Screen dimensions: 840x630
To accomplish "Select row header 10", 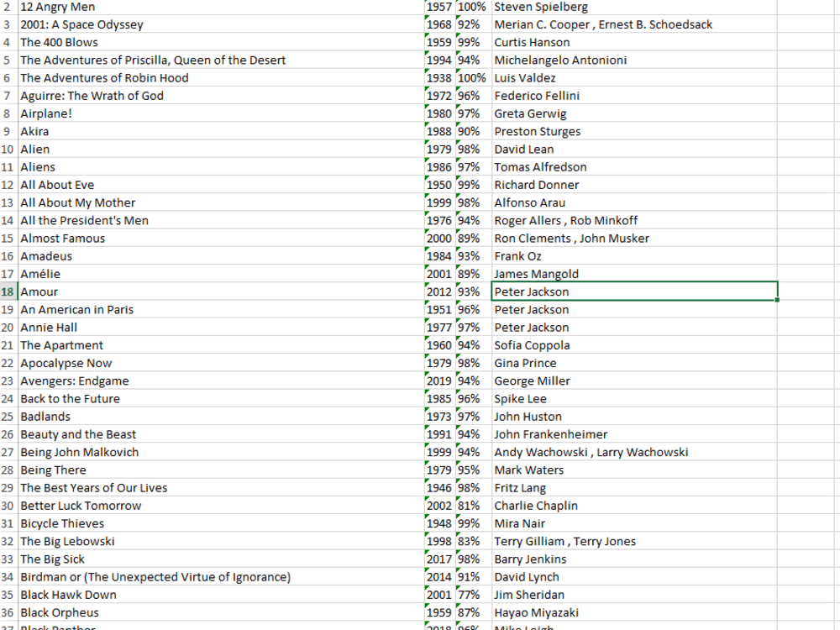I will click(x=8, y=149).
